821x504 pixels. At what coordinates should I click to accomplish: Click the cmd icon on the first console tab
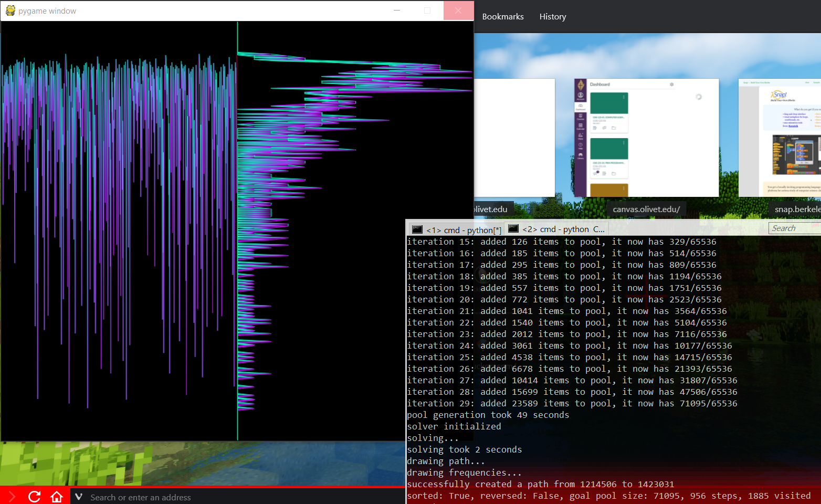click(x=417, y=229)
